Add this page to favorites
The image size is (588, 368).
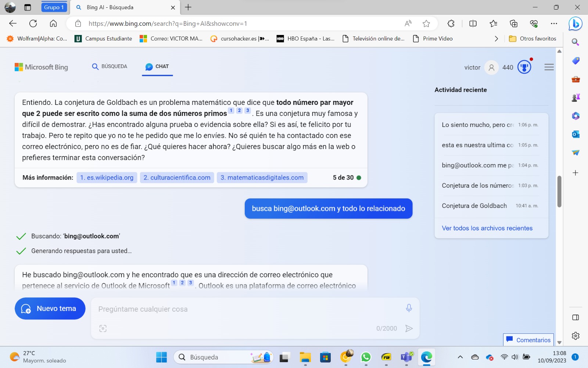426,24
